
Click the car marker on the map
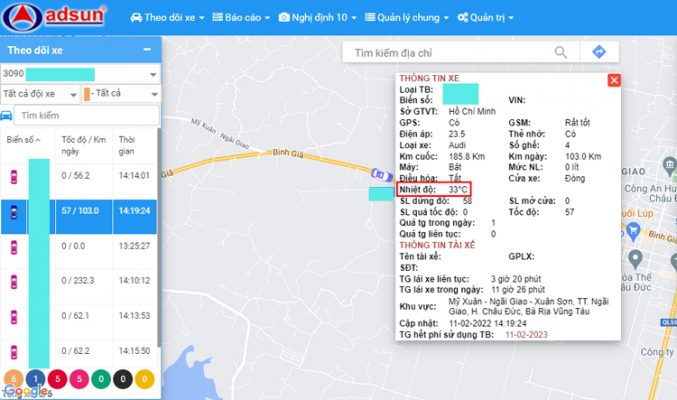pyautogui.click(x=380, y=174)
